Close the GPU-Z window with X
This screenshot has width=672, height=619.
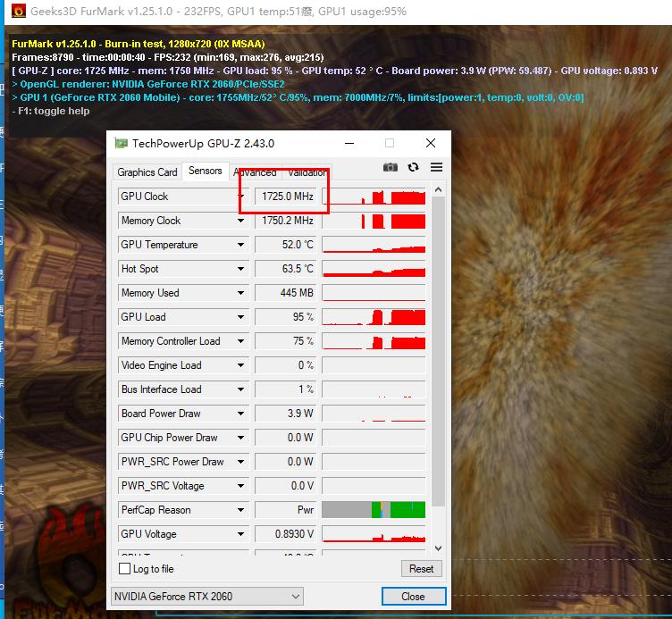pyautogui.click(x=431, y=143)
